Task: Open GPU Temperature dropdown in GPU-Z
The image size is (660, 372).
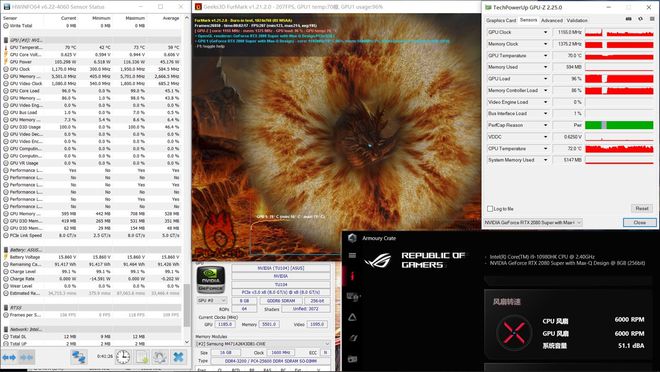Action: click(545, 56)
